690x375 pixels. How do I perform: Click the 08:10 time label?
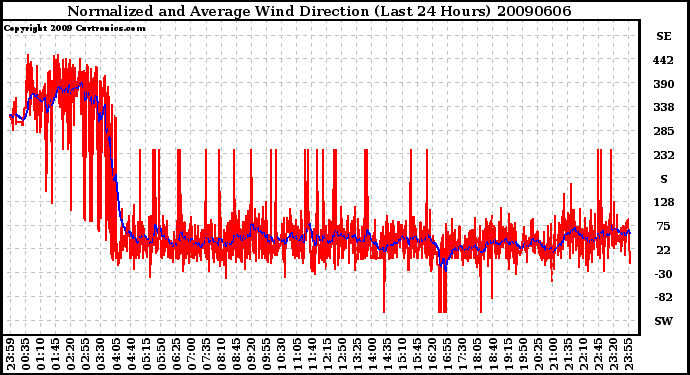coord(221,354)
